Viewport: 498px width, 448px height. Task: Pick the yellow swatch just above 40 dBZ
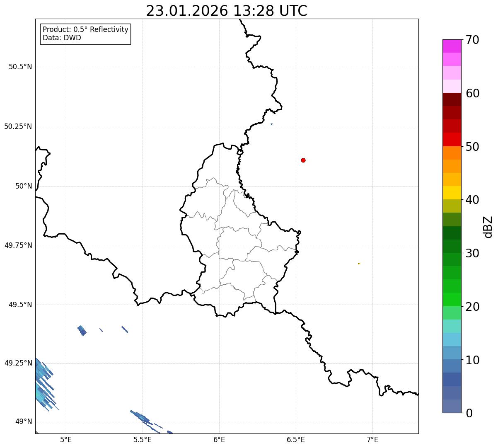[452, 193]
